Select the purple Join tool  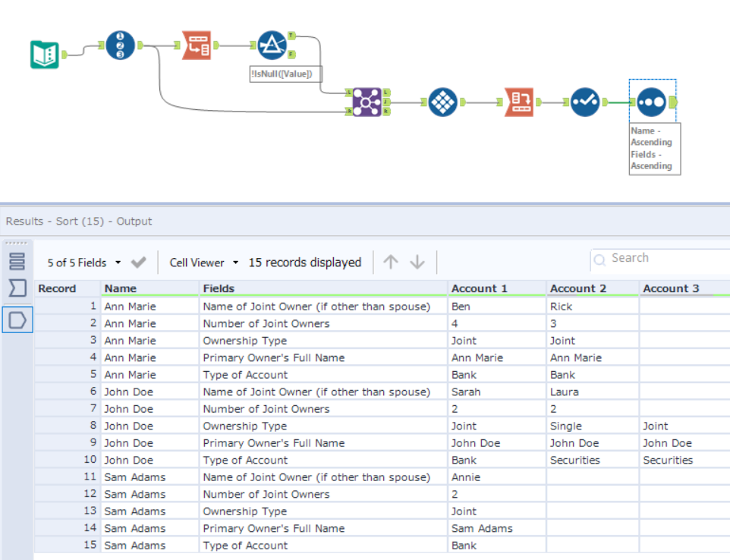[x=368, y=101]
